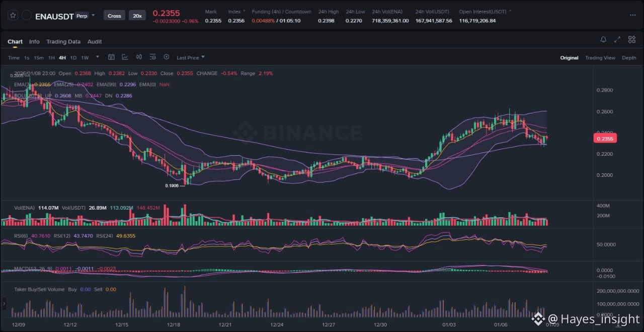Switch to the Original chart view
Image resolution: width=644 pixels, height=332 pixels.
click(x=569, y=58)
